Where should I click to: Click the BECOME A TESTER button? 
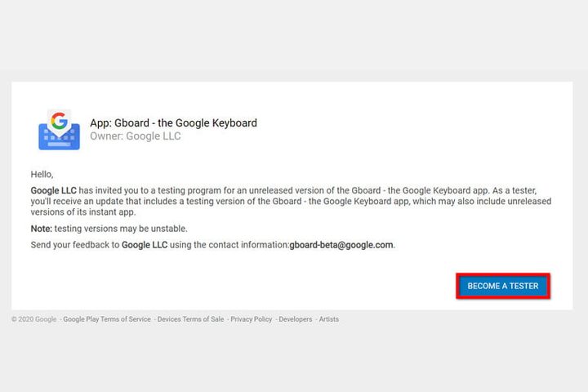(503, 286)
